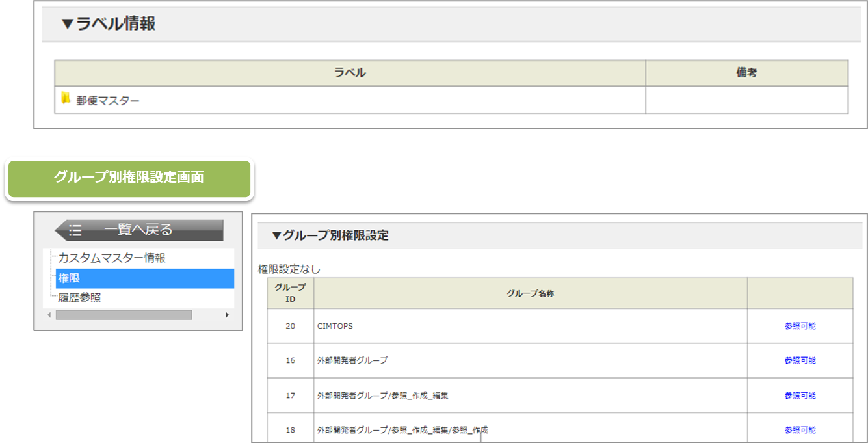Click 参照可能 link for CIMTOPS group
Image resolution: width=868 pixels, height=443 pixels.
(800, 326)
